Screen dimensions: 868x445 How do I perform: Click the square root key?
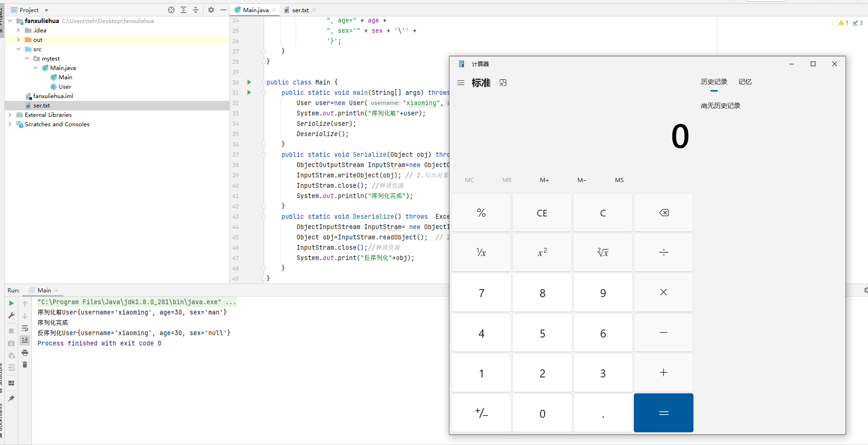click(x=603, y=253)
